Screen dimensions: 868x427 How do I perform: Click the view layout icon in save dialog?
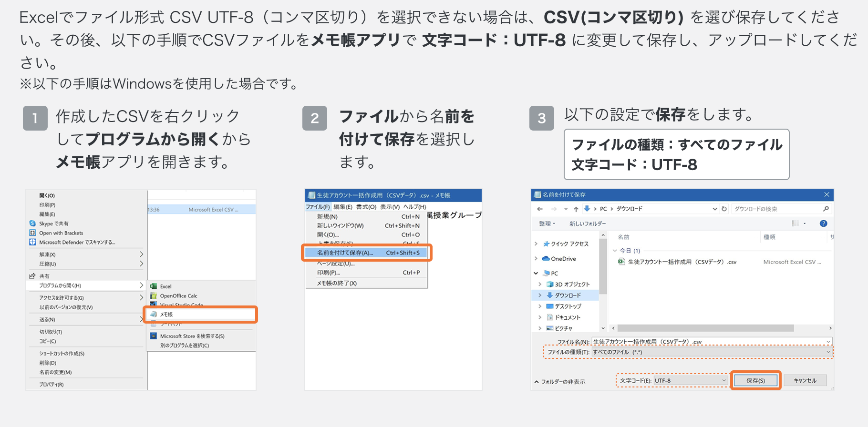(x=795, y=224)
